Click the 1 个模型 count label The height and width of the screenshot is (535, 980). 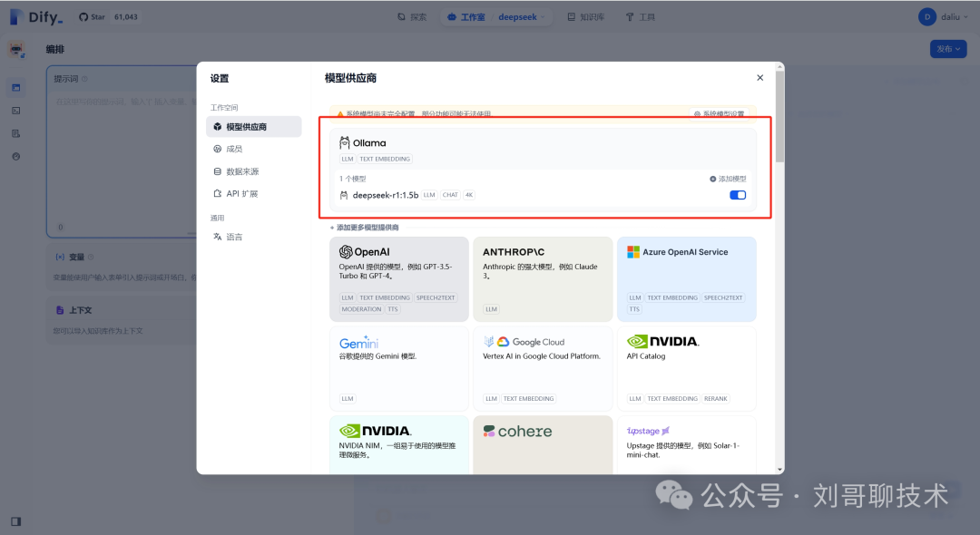(x=352, y=179)
